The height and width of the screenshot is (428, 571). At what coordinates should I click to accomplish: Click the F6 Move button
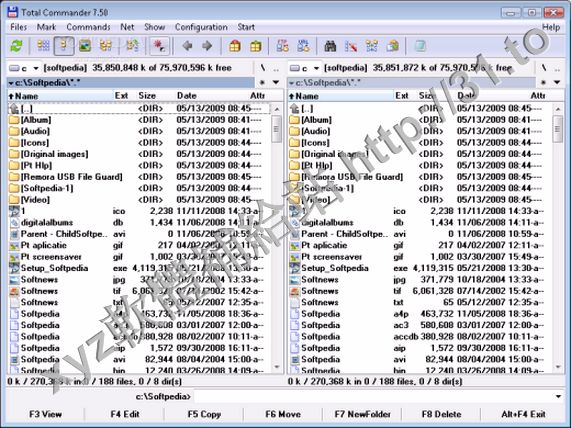pyautogui.click(x=283, y=414)
